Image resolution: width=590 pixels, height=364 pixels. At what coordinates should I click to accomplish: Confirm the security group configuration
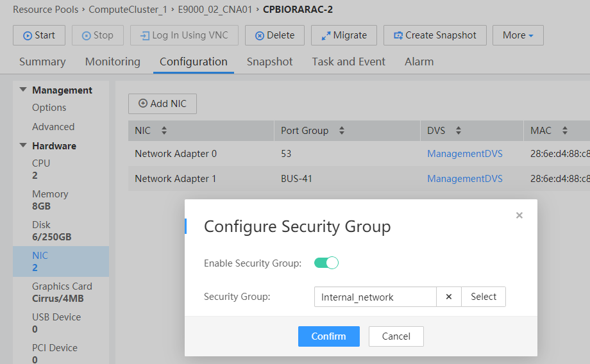coord(328,336)
